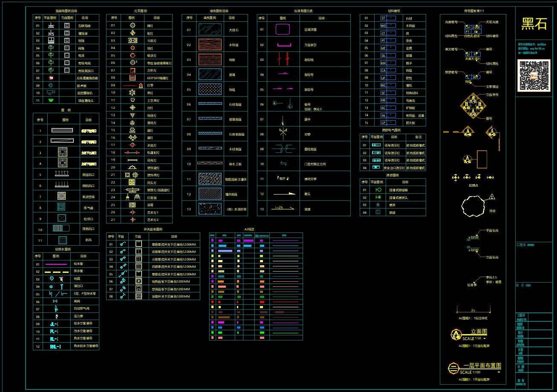Screen dimensions: 557x392
Task: Click the red wireless router symbol
Action: click(x=51, y=78)
